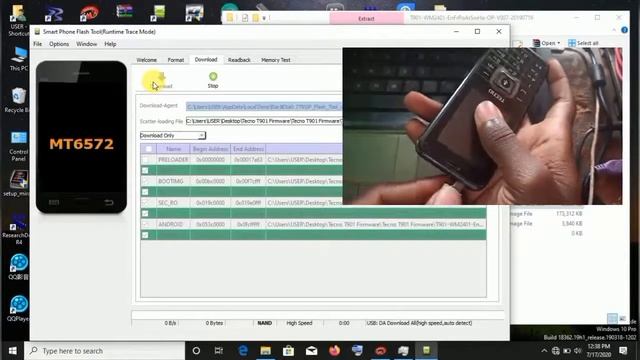Screen dimensions: 640x360
Task: Switch to the Readback tab
Action: [x=239, y=60]
